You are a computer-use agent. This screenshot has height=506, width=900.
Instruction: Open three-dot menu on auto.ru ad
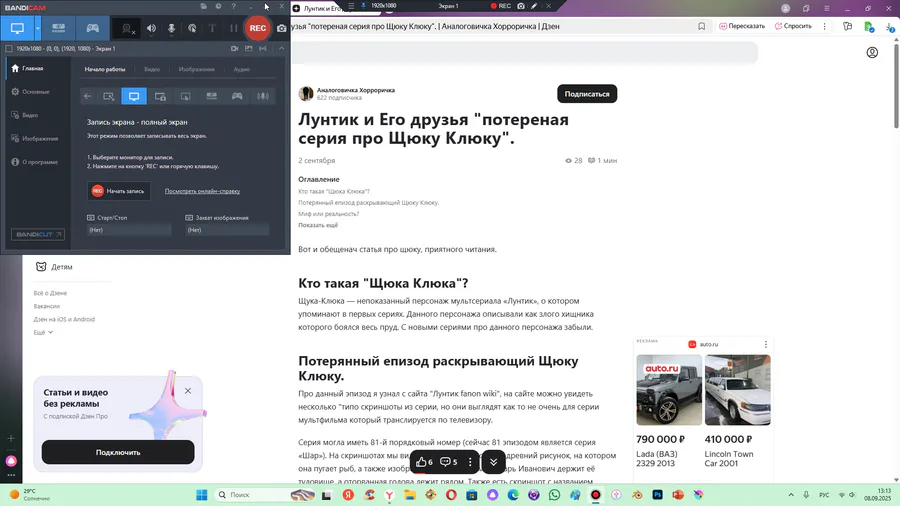765,344
